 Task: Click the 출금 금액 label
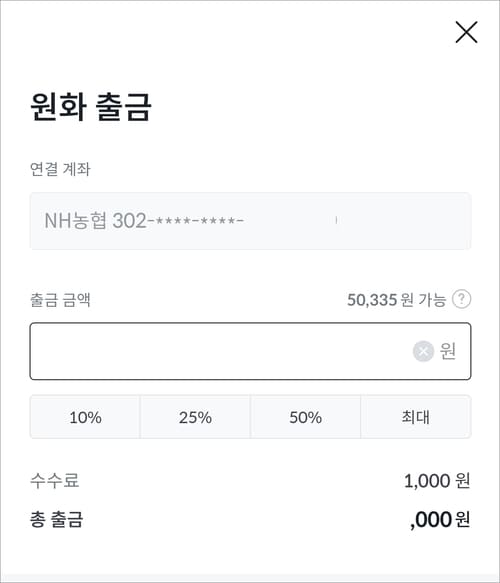click(60, 300)
